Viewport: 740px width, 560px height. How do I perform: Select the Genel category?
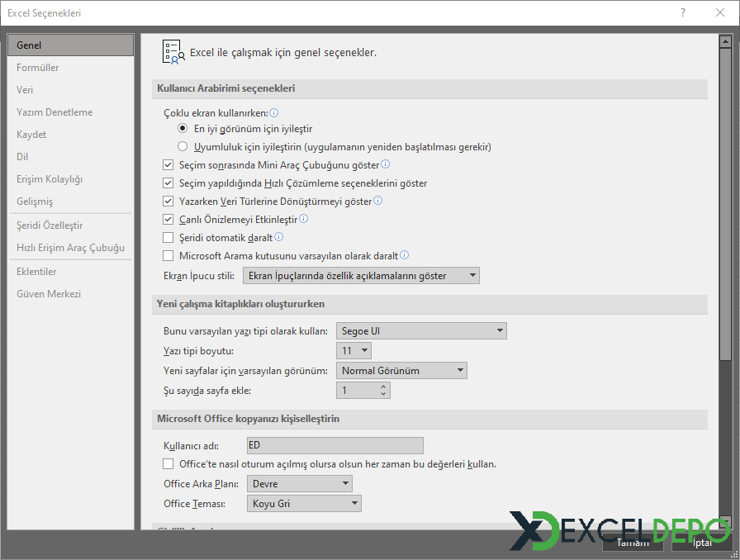(x=71, y=45)
